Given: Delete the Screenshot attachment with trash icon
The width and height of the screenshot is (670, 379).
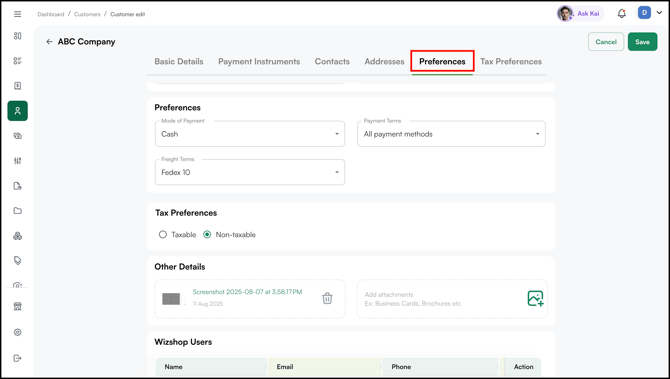Looking at the screenshot, I should coord(327,298).
